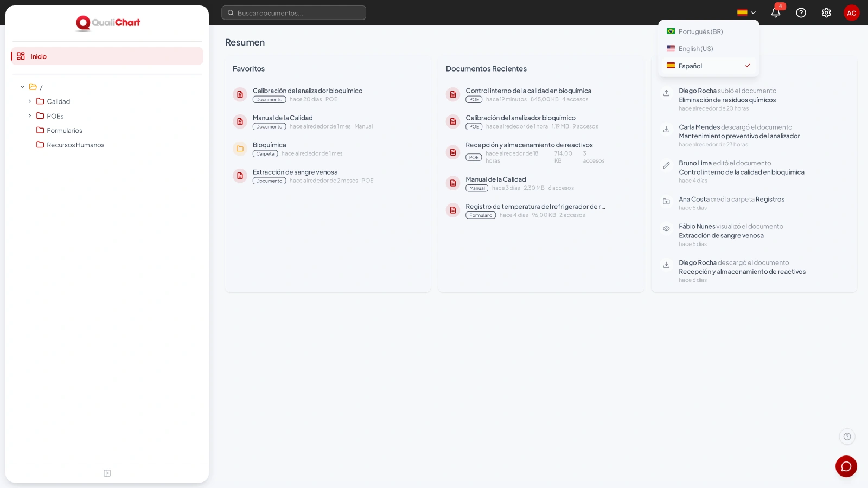Click the help question mark icon in top bar
868x488 pixels.
(801, 12)
